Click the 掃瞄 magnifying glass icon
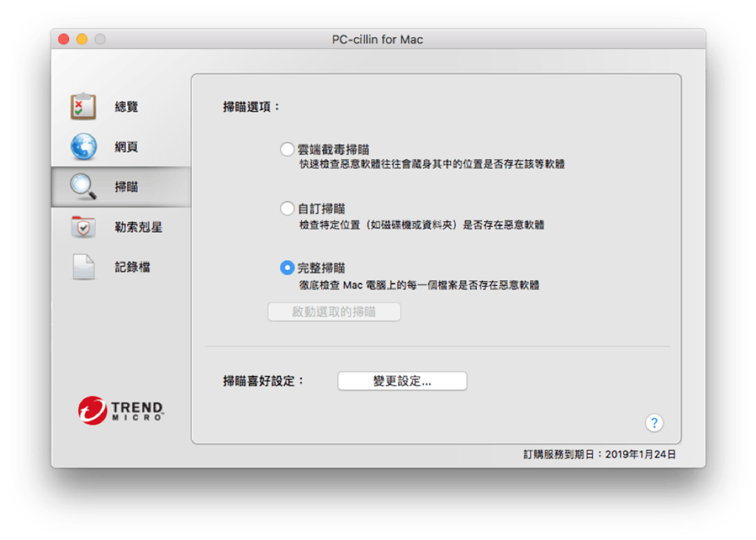 (83, 187)
